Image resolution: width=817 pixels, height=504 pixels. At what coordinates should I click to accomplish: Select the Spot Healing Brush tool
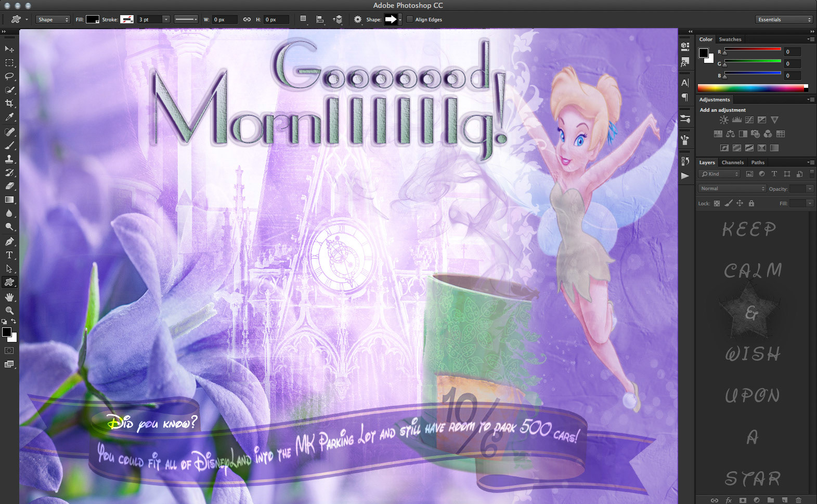pos(9,132)
